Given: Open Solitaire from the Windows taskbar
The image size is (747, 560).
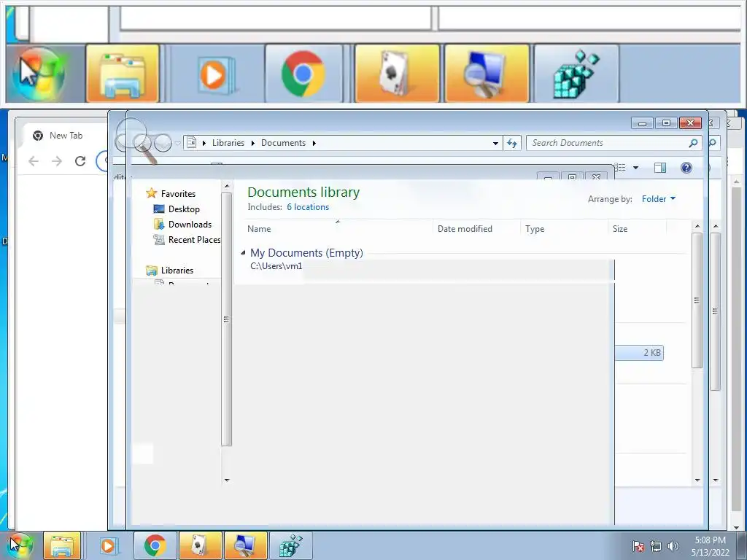Looking at the screenshot, I should click(201, 545).
